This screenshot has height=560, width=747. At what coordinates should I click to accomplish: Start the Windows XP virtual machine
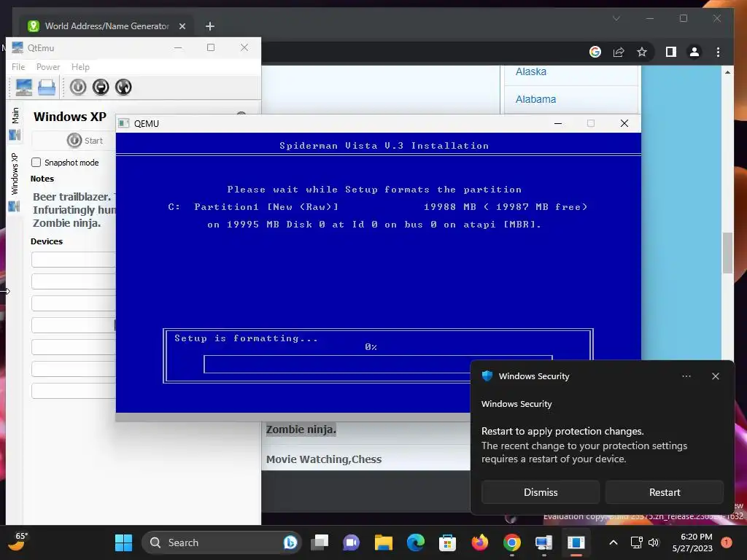[x=85, y=141]
